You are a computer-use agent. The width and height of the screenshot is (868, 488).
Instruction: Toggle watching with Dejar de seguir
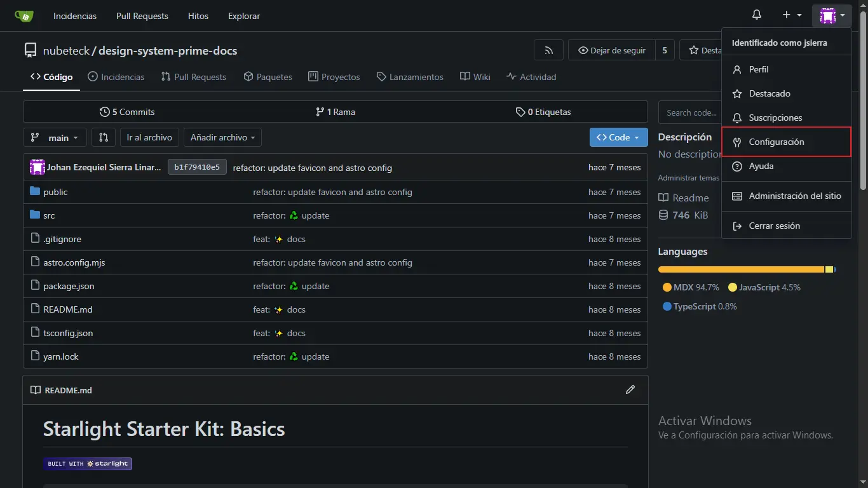[x=611, y=50]
